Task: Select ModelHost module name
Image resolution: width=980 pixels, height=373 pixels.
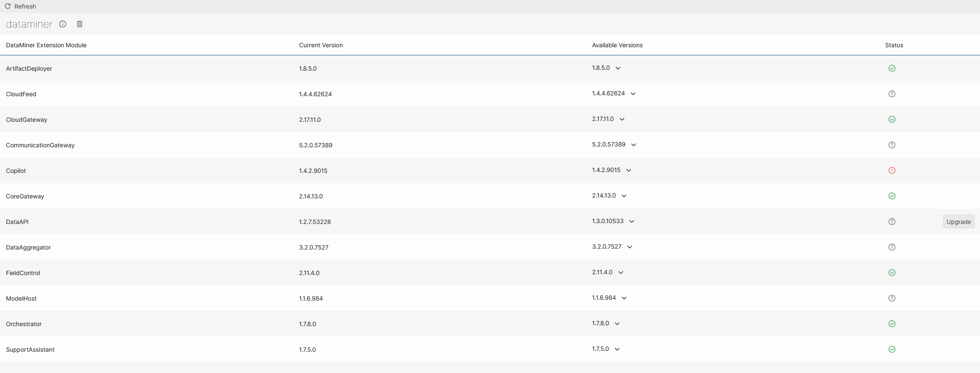Action: (21, 298)
